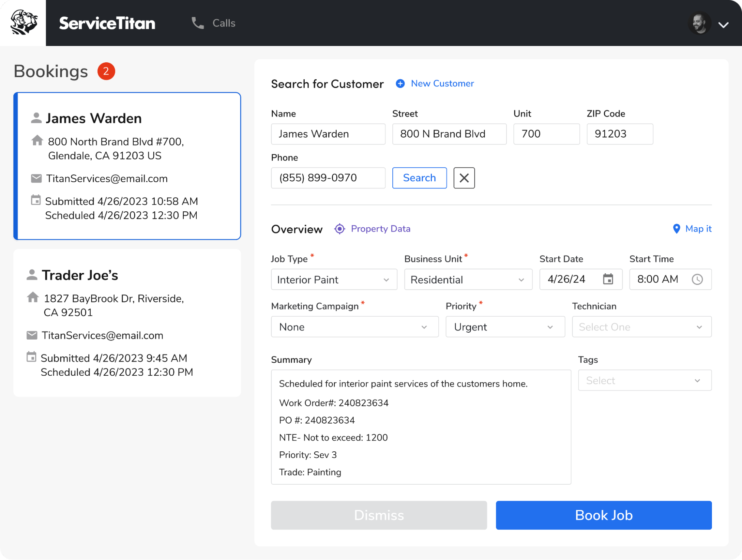The width and height of the screenshot is (742, 560).
Task: Click the Calls phone icon
Action: (x=197, y=23)
